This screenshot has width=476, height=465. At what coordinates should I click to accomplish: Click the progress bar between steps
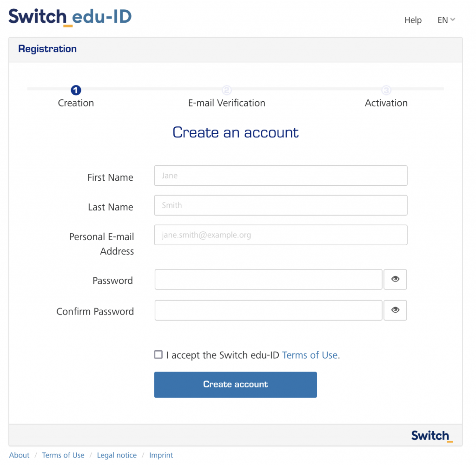(151, 88)
